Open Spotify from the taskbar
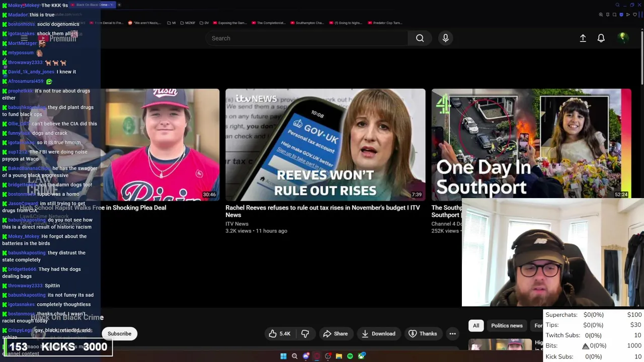 [x=350, y=356]
